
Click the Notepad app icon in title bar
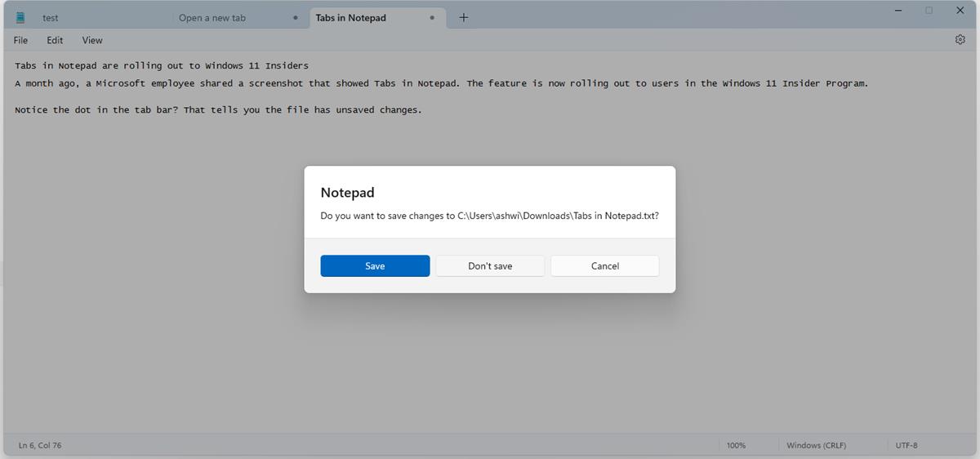(20, 17)
